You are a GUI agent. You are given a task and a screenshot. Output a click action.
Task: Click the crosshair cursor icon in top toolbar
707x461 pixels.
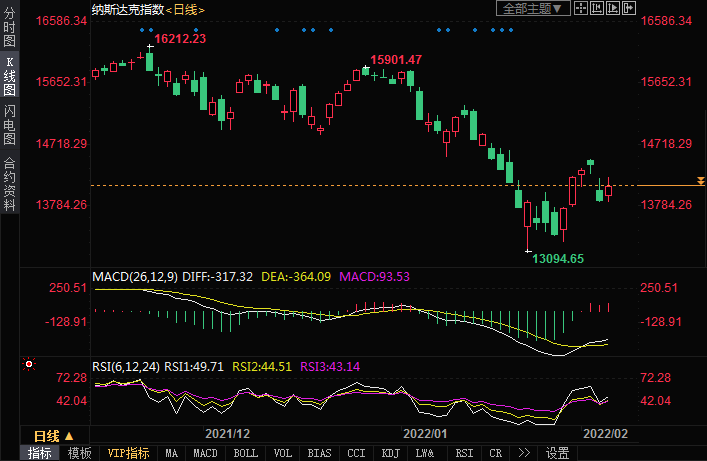pyautogui.click(x=581, y=8)
